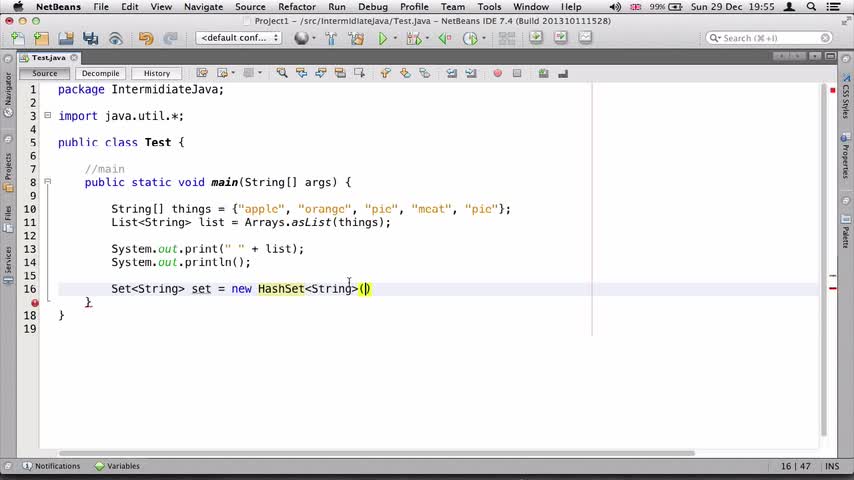854x480 pixels.
Task: Click the Find Next Occurrence icon
Action: pyautogui.click(x=321, y=73)
